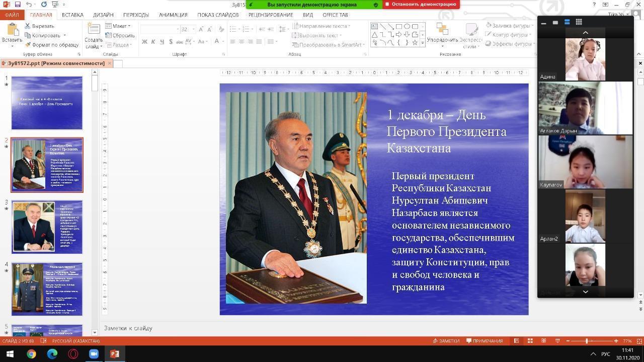Open the ВСТАВКА ribbon tab
The width and height of the screenshot is (644, 362).
(x=72, y=15)
